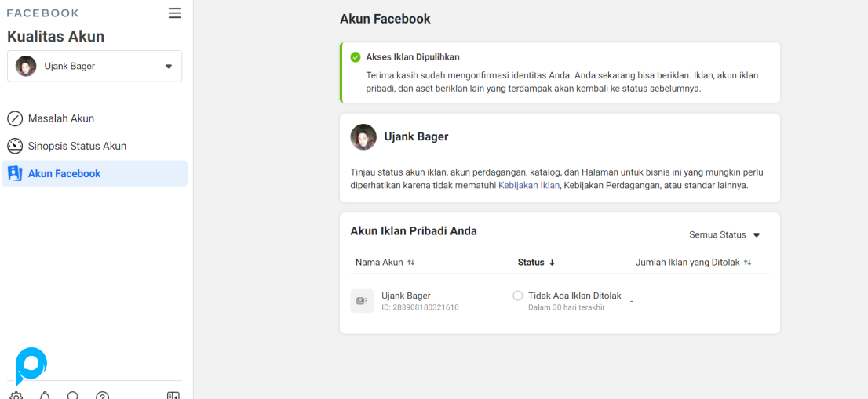The width and height of the screenshot is (868, 399).
Task: Go to Masalah Akun in sidebar
Action: [61, 118]
